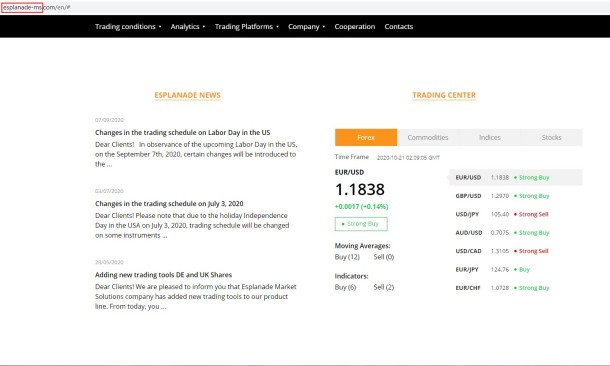
Task: Select the AUD/USD row
Action: pos(516,233)
